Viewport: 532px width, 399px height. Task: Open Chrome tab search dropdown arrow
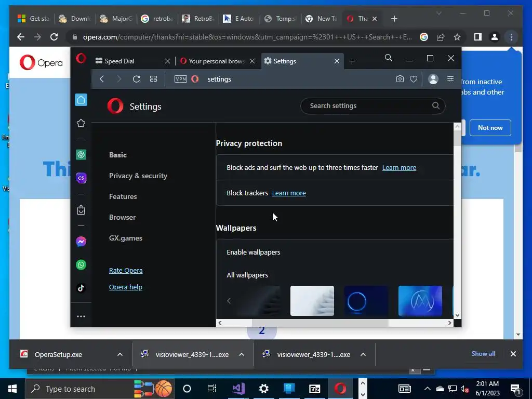point(438,13)
